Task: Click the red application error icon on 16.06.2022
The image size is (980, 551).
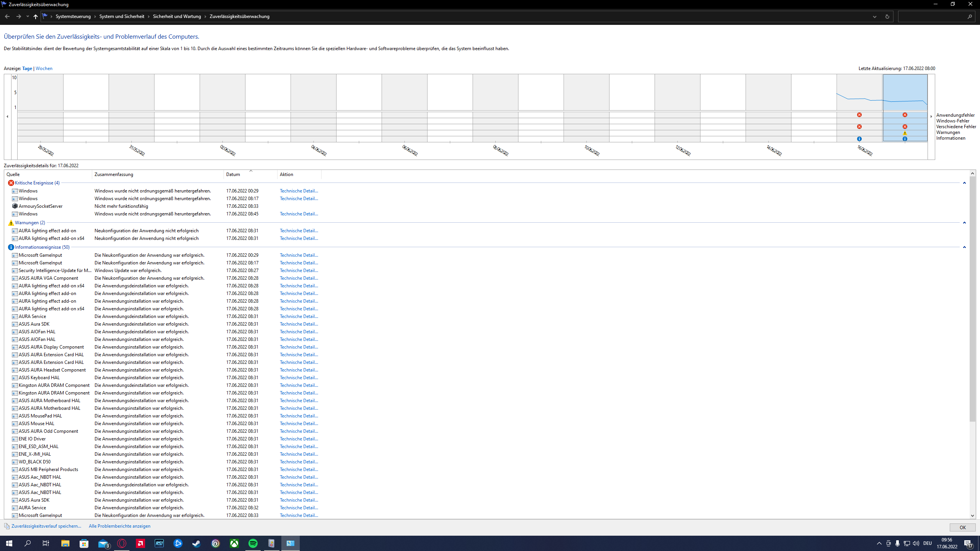Action: [x=859, y=115]
